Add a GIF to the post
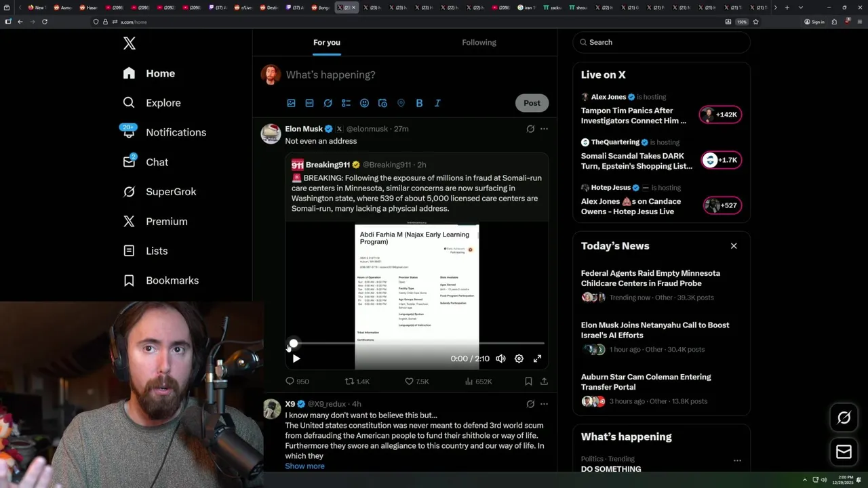The width and height of the screenshot is (868, 488). (309, 103)
